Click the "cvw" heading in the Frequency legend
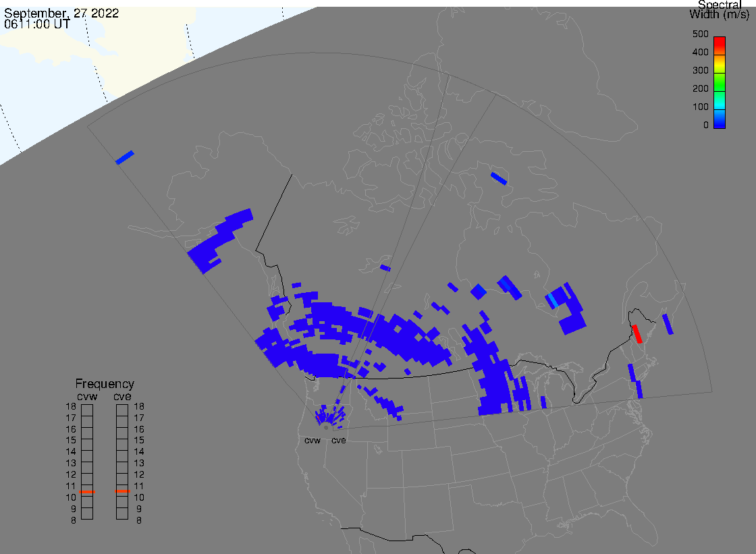The width and height of the screenshot is (756, 554). click(87, 396)
